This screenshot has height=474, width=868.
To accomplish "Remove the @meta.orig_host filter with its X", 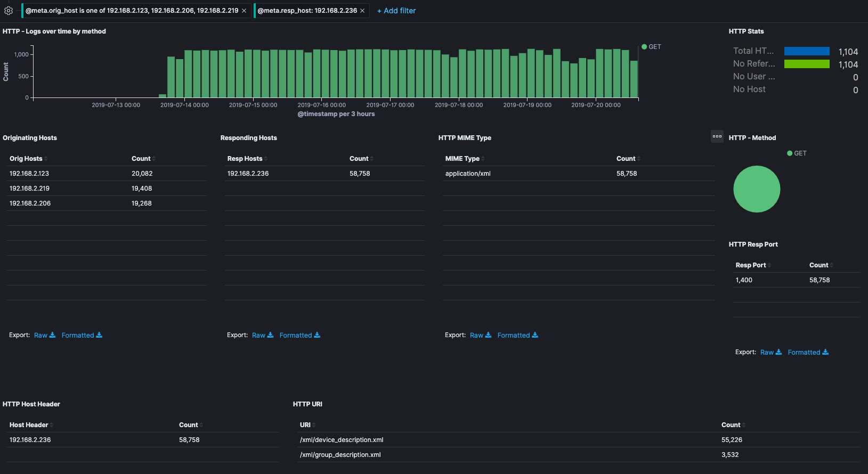I will click(244, 11).
